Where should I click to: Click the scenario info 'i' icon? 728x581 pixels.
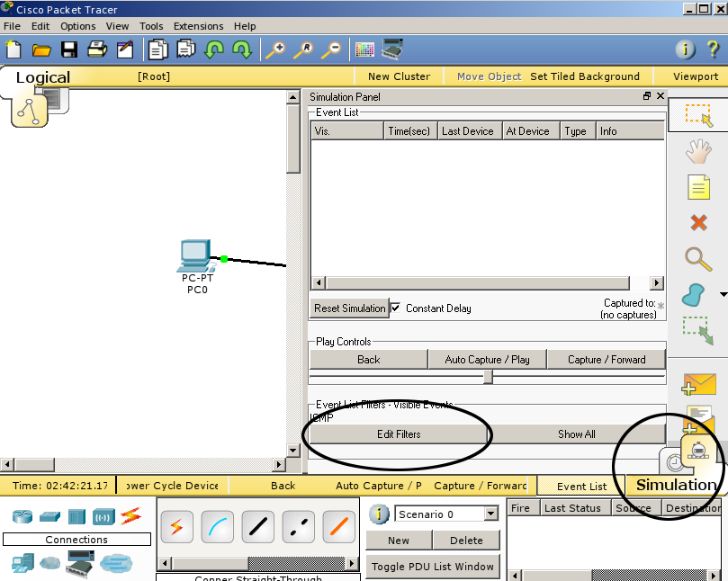coord(379,514)
